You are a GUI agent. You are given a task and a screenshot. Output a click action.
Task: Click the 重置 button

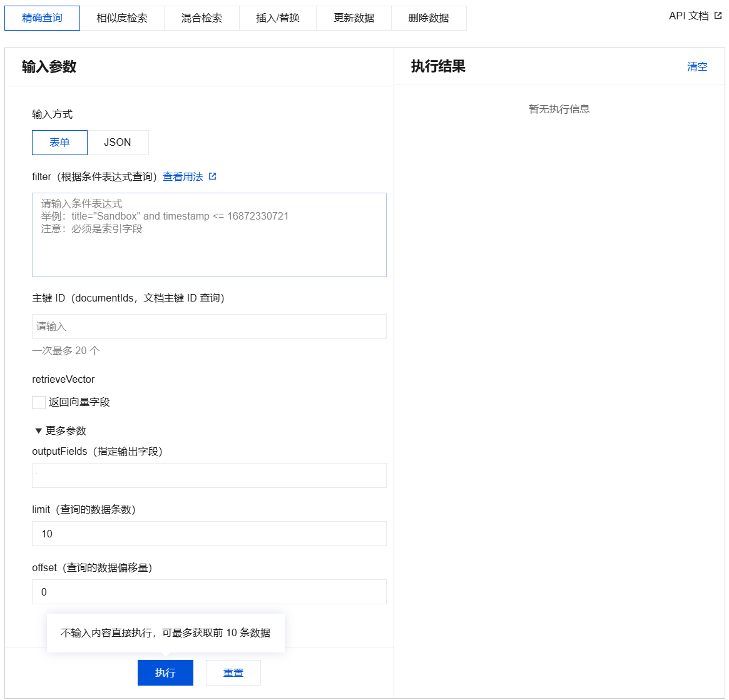tap(233, 672)
